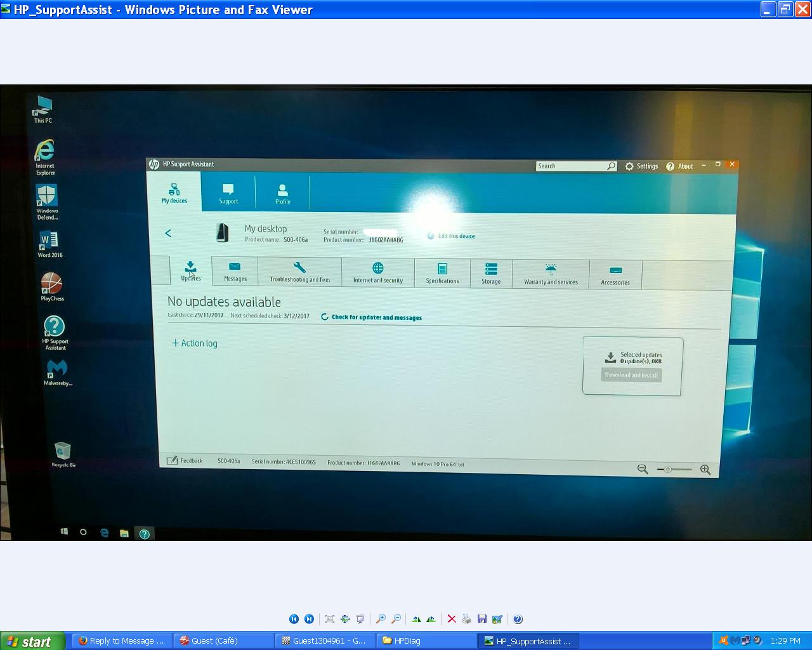Click the Internet Explorer desktop icon
Screen dimensions: 812x650
45,157
